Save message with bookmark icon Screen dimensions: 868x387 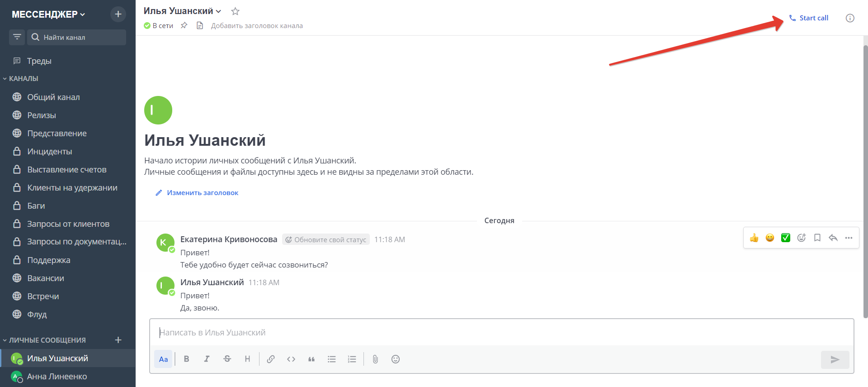817,238
